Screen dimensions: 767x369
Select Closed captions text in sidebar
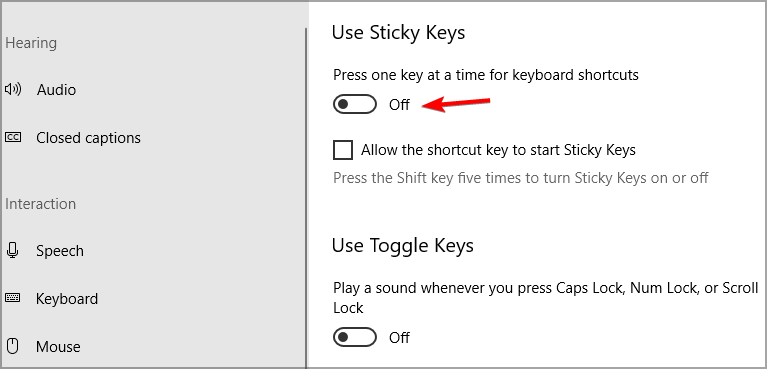89,138
